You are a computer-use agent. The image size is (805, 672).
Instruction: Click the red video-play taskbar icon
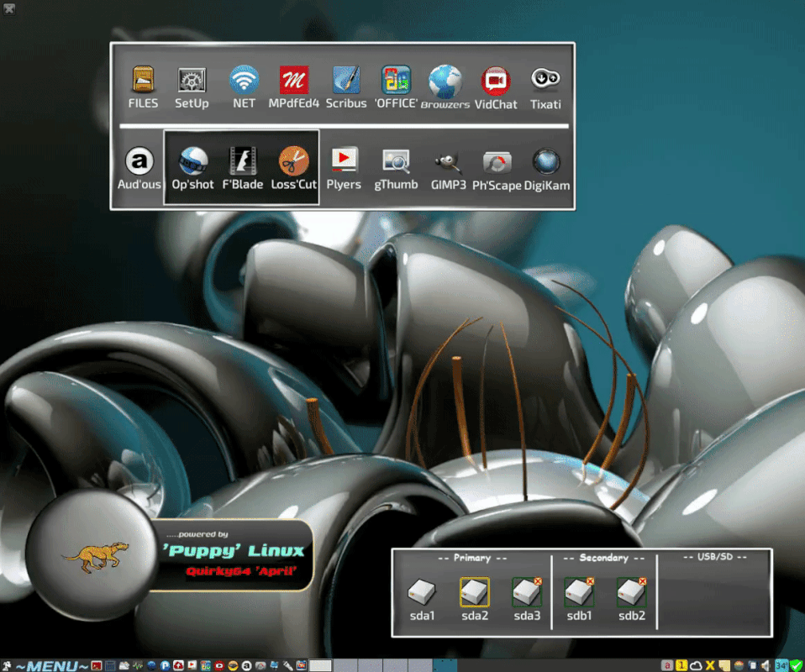click(x=219, y=666)
